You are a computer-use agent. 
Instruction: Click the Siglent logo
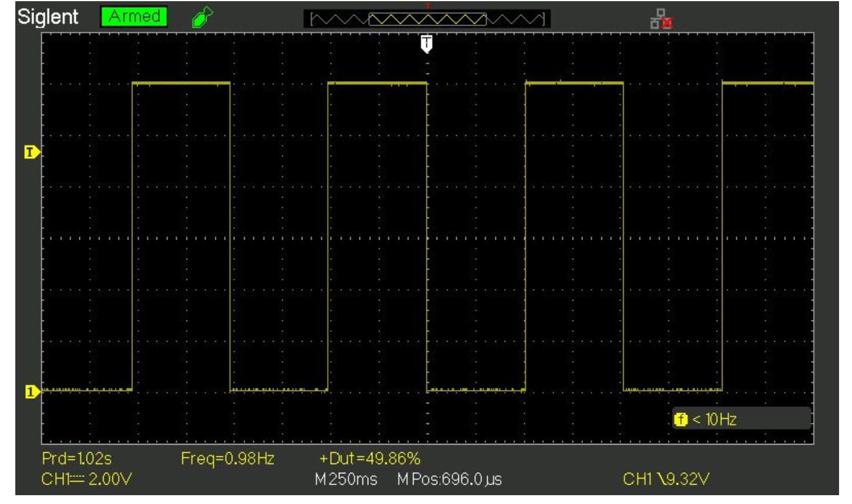pos(48,16)
